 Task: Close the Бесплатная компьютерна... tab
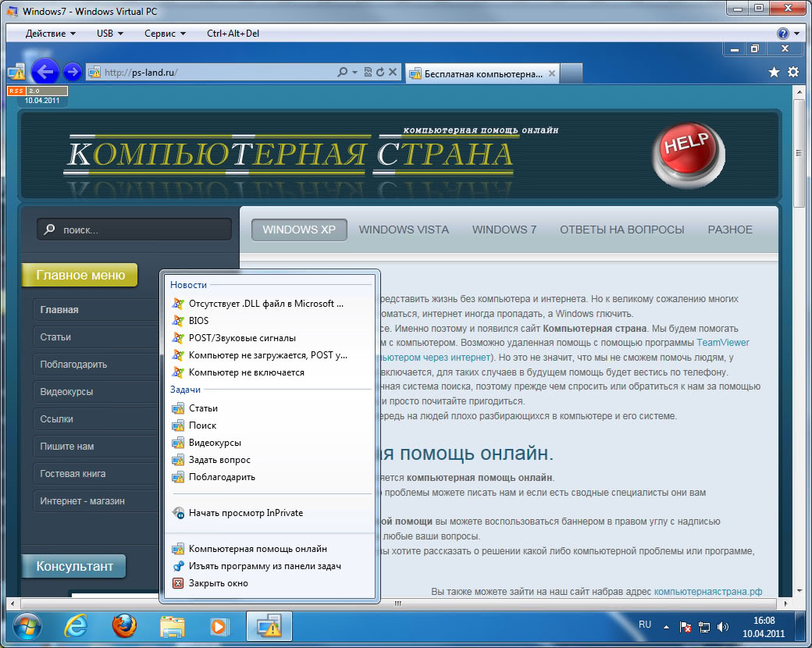pos(552,73)
